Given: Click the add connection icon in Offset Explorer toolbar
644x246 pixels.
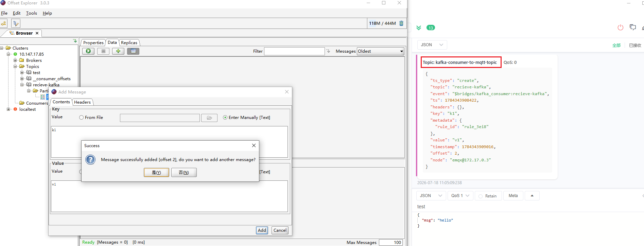Looking at the screenshot, I should [4, 23].
